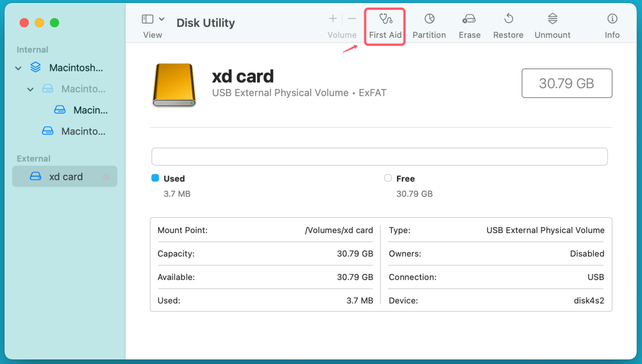
Task: Open the View sidebar dropdown
Action: 161,19
